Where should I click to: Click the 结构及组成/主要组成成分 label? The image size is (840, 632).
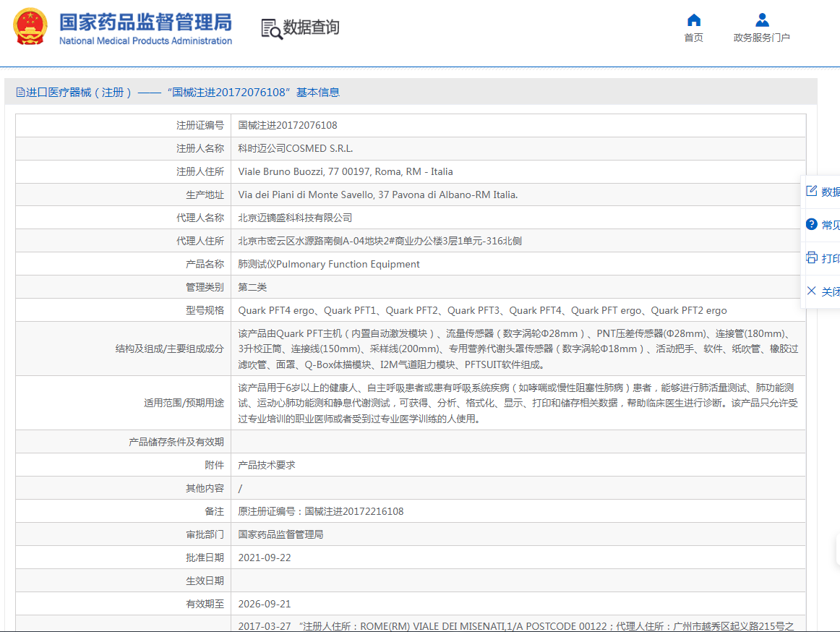[169, 349]
